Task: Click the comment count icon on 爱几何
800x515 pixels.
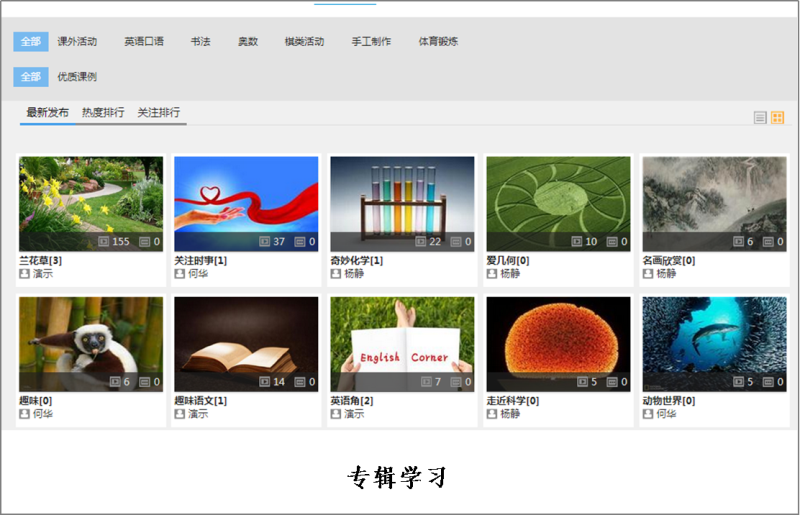Action: (612, 241)
